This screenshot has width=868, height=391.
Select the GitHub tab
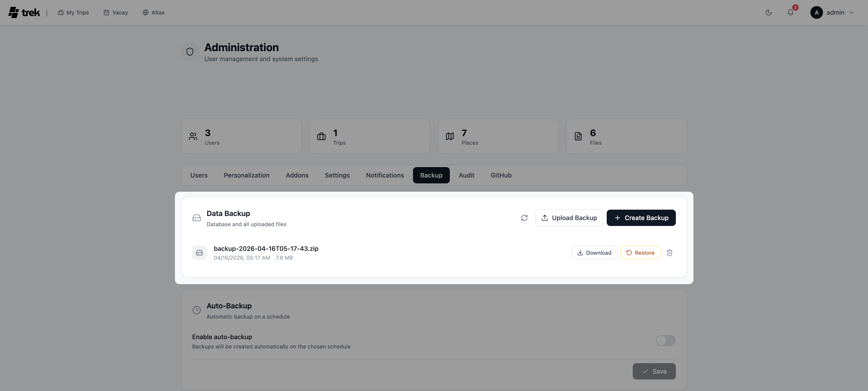(x=501, y=175)
